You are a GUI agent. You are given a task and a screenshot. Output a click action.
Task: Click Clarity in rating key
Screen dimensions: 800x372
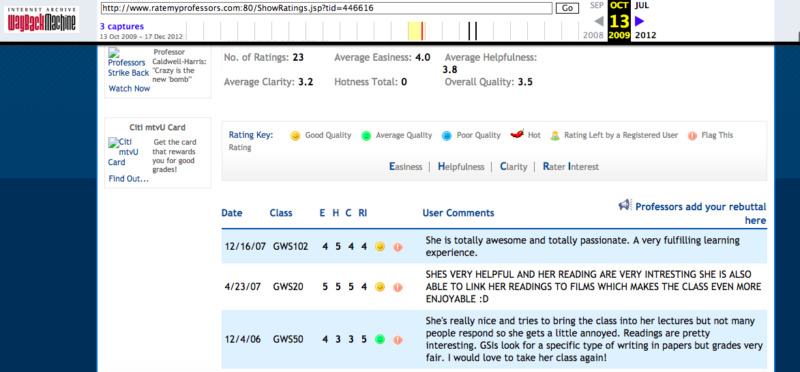(x=513, y=167)
